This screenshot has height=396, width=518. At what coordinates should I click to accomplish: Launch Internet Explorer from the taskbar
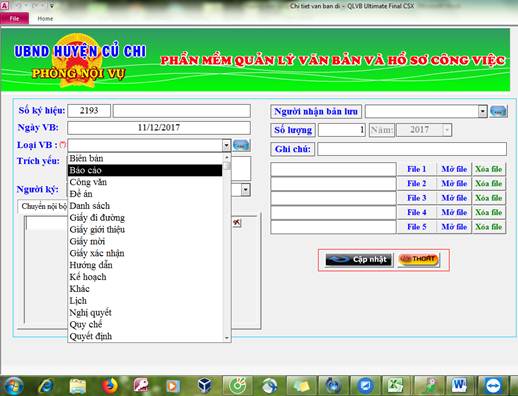[46, 386]
